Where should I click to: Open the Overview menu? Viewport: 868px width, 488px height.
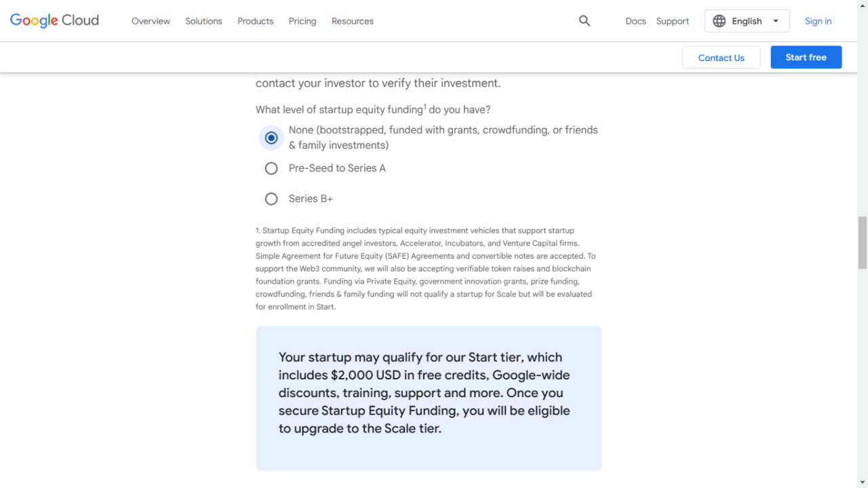[151, 21]
